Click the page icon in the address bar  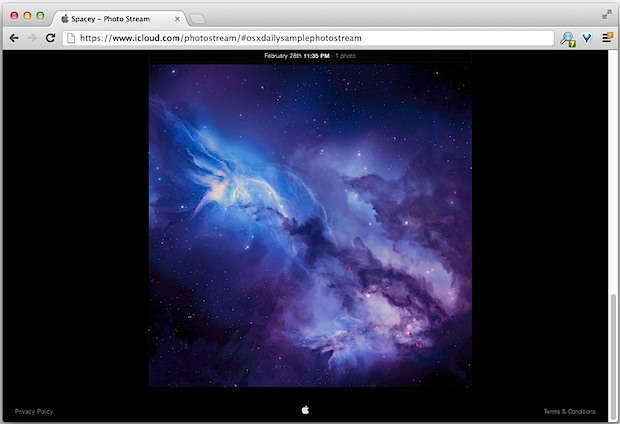[x=71, y=38]
